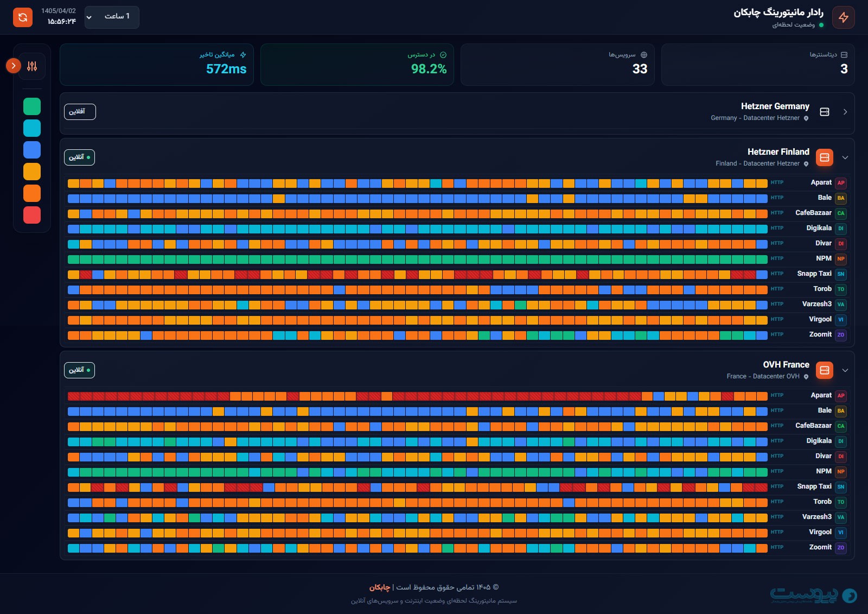Select the 'OVH France' datacenter title
The height and width of the screenshot is (614, 868).
[786, 365]
